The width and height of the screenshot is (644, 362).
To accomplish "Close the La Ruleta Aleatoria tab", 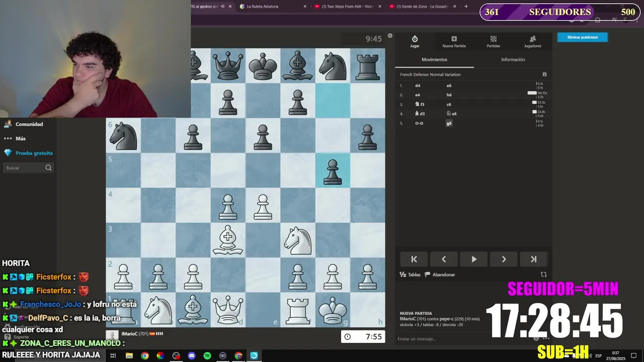I will (x=305, y=7).
